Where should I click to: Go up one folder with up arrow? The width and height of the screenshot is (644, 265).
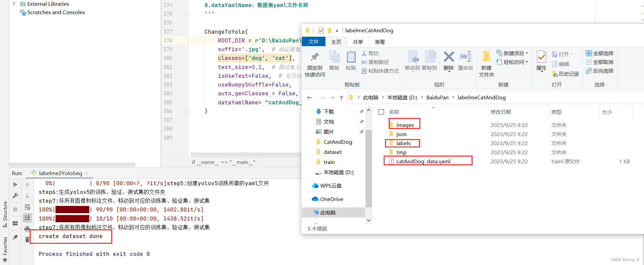click(x=342, y=98)
